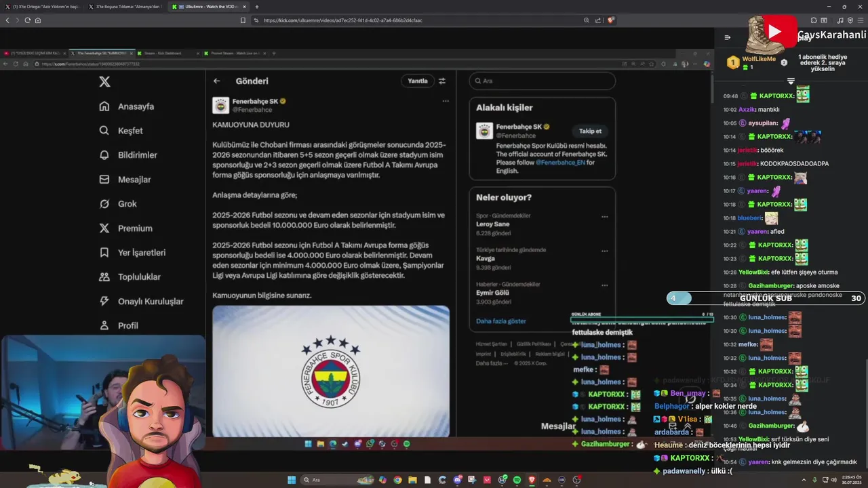This screenshot has width=868, height=488.
Task: Click Brave home button
Action: [37, 20]
